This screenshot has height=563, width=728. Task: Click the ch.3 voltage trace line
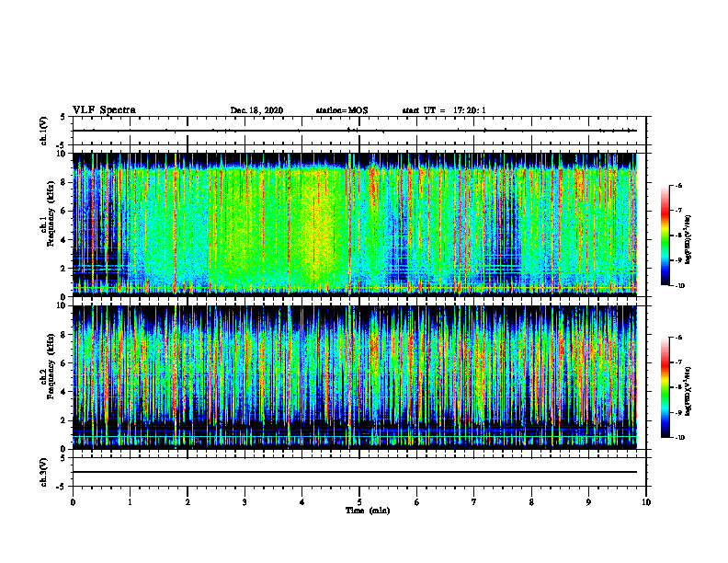coord(355,472)
